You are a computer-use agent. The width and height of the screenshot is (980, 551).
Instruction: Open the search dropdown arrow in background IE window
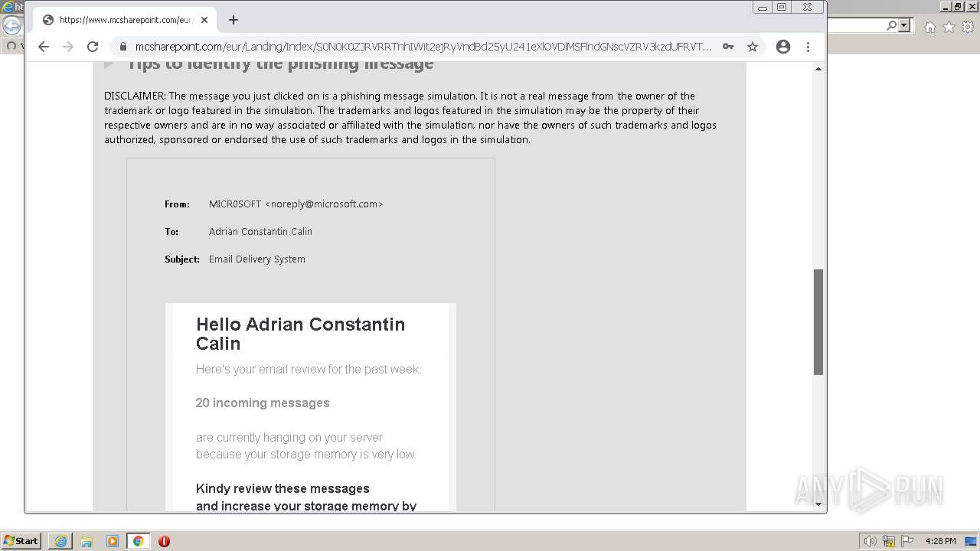pyautogui.click(x=904, y=26)
